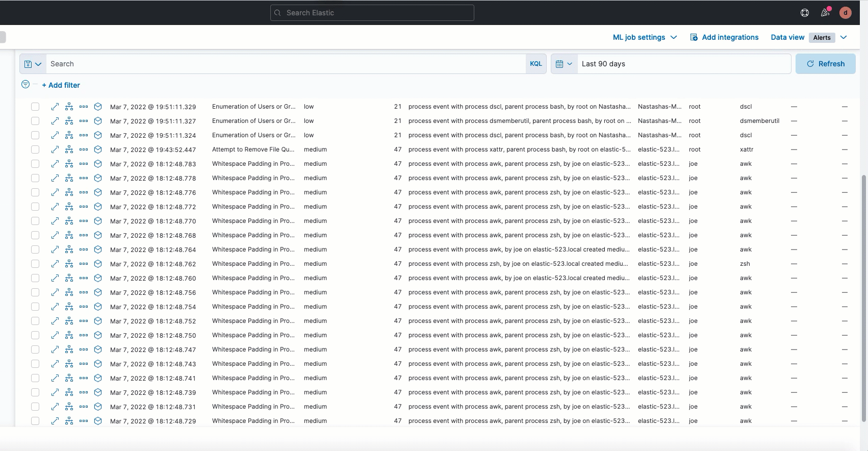
Task: Click the Add integrations link
Action: pos(724,37)
